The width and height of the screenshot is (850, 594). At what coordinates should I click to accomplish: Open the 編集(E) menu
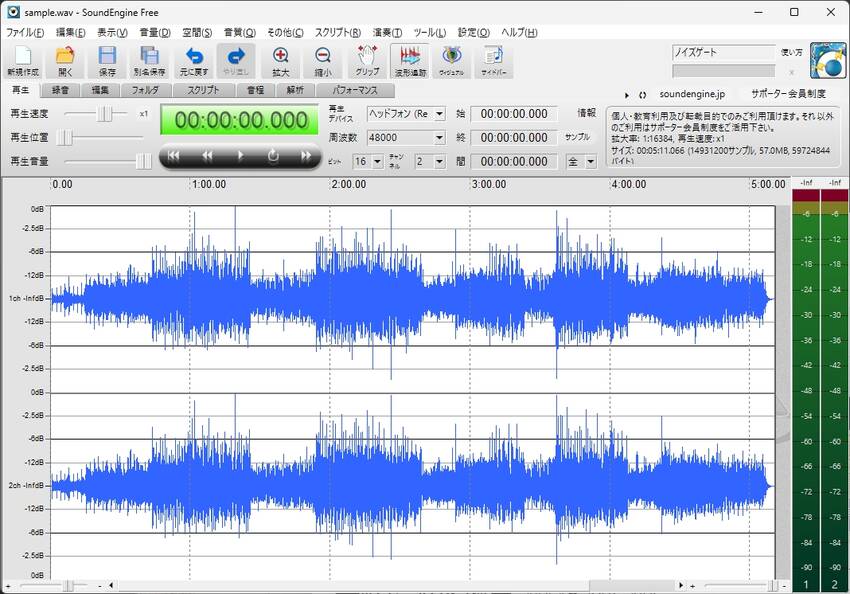pyautogui.click(x=70, y=33)
